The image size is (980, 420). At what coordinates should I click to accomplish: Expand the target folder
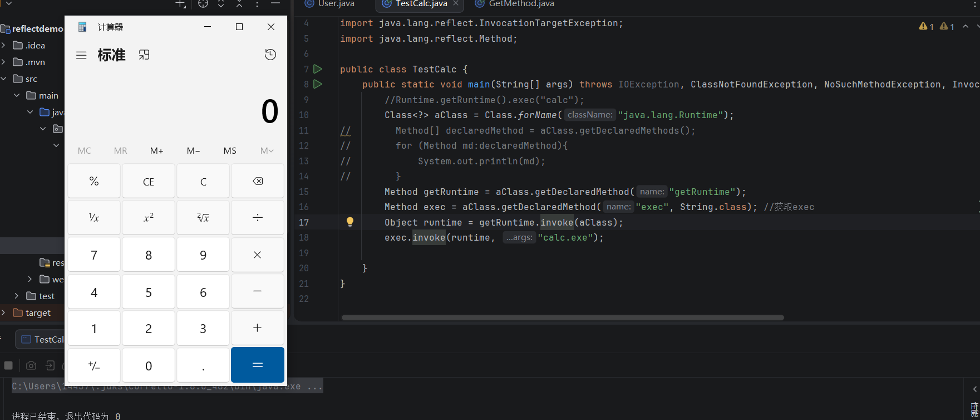(x=3, y=312)
